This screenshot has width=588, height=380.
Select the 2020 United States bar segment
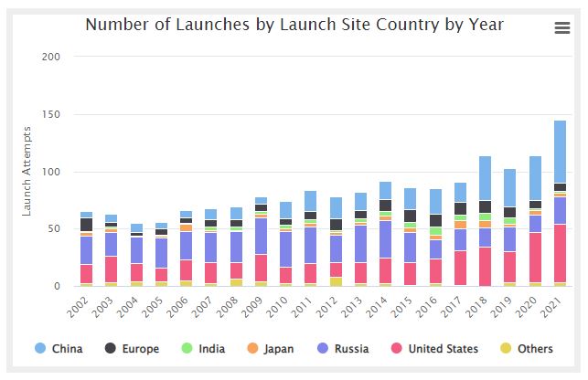pos(535,257)
